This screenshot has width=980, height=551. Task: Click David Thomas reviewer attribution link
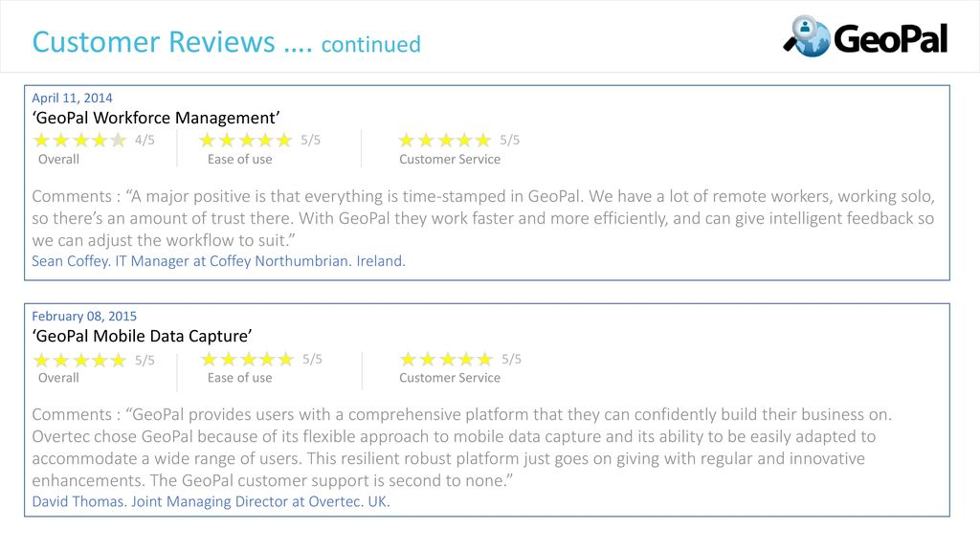click(211, 501)
